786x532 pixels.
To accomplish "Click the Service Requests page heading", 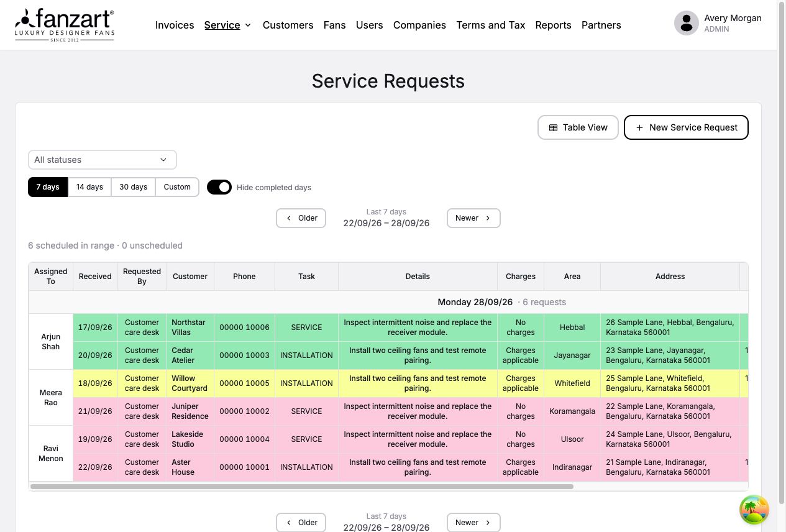I will (x=388, y=81).
